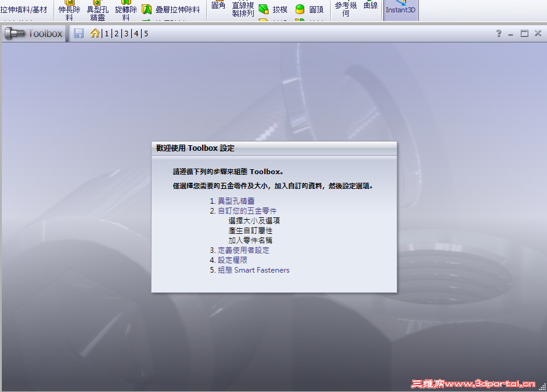Open the 異型孔精靈 toolbar tool

[x=98, y=10]
